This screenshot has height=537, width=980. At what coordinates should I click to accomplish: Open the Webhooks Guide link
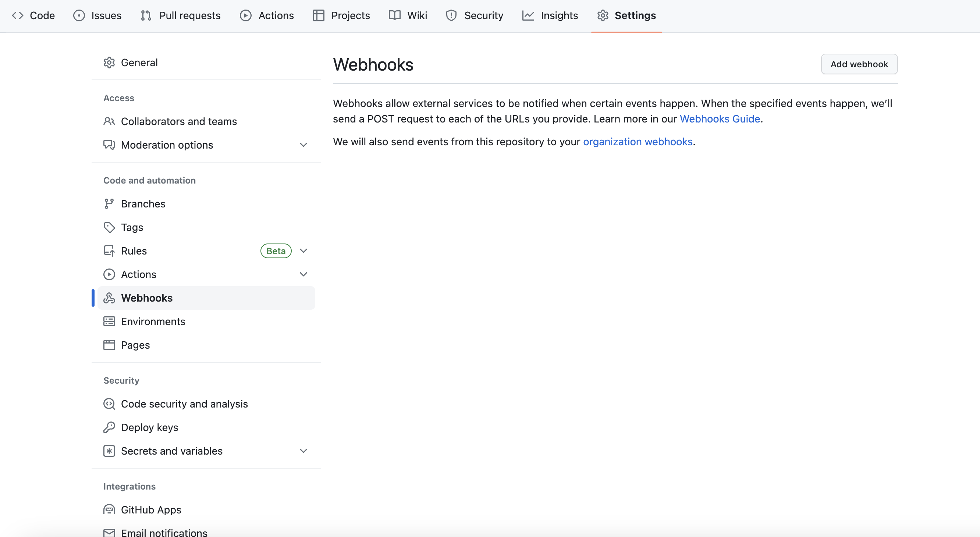click(x=720, y=119)
